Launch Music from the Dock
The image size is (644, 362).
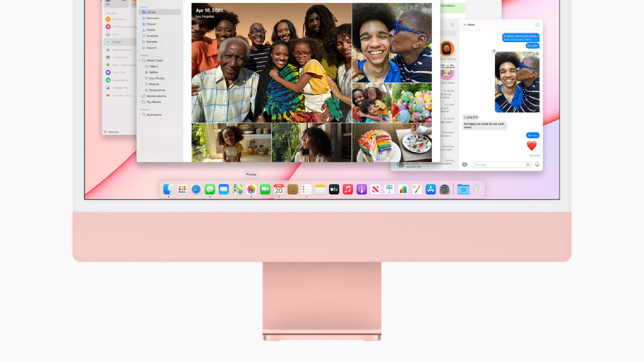(348, 189)
